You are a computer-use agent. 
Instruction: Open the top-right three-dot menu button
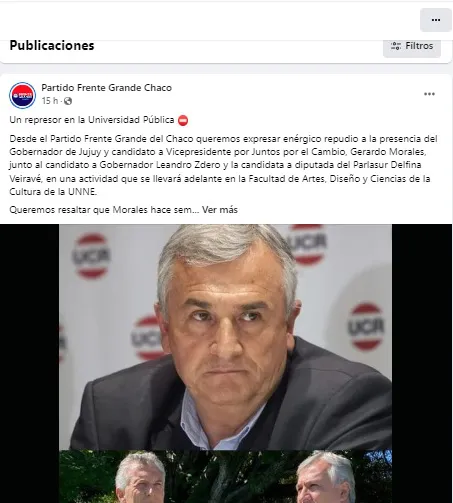(436, 20)
